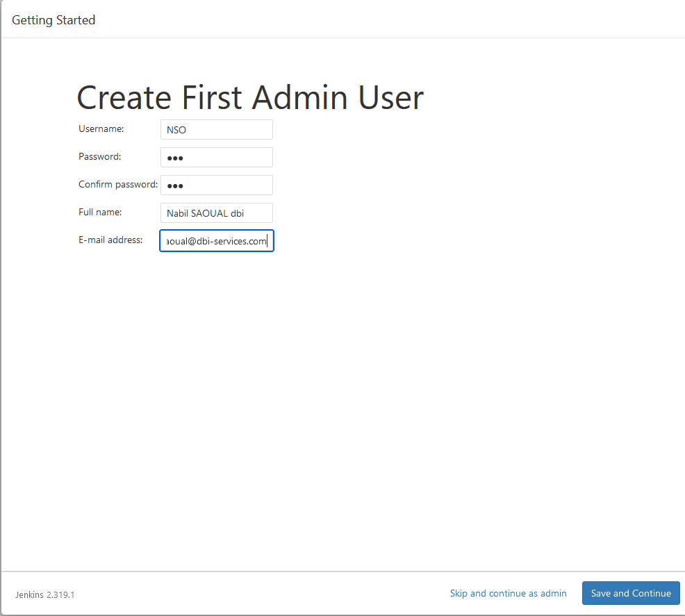Place cursor in the E-mail address field
Image resolution: width=685 pixels, height=616 pixels.
[x=217, y=240]
